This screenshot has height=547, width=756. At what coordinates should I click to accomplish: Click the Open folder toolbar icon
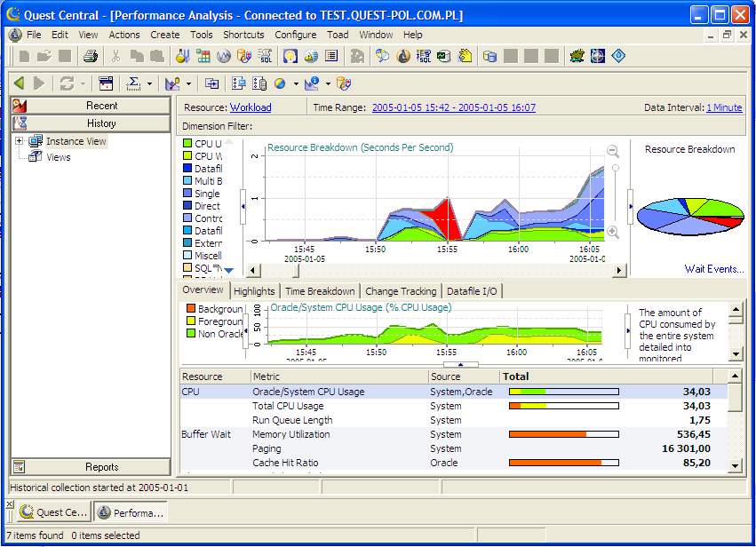[x=44, y=56]
